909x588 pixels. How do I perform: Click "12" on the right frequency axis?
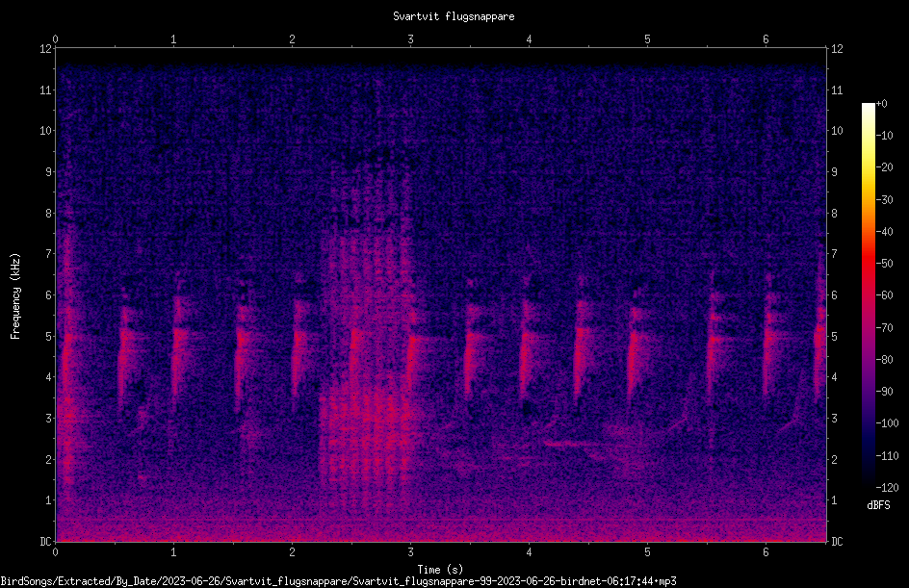click(x=837, y=49)
